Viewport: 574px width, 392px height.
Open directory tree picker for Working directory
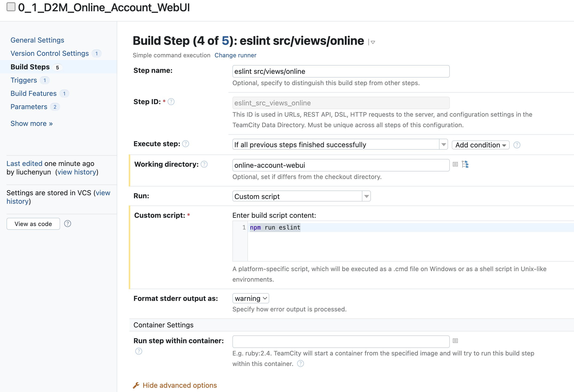pos(465,164)
